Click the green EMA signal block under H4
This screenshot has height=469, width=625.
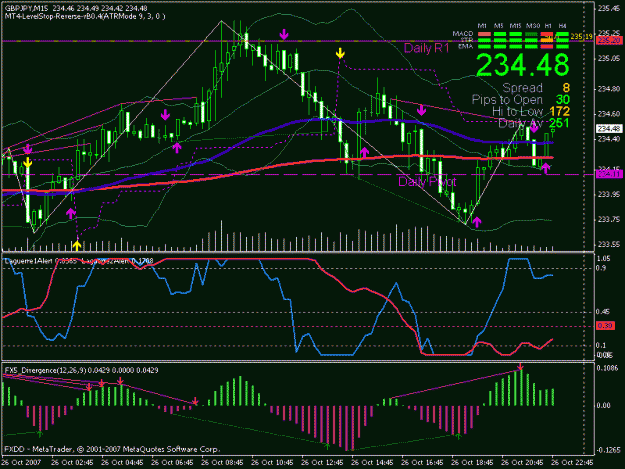coord(562,46)
